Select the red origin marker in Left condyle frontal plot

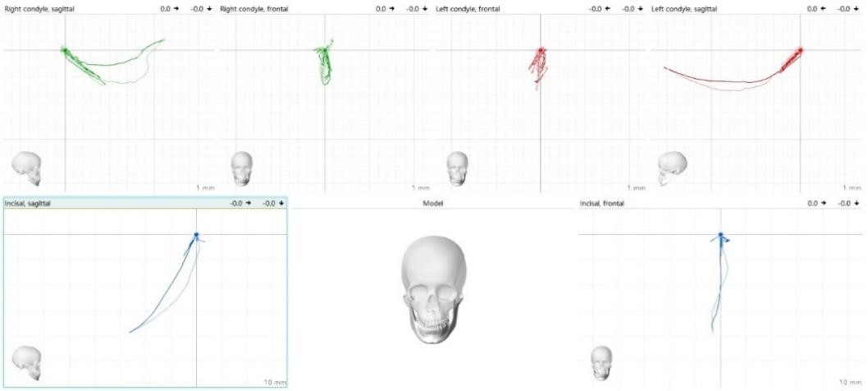541,51
